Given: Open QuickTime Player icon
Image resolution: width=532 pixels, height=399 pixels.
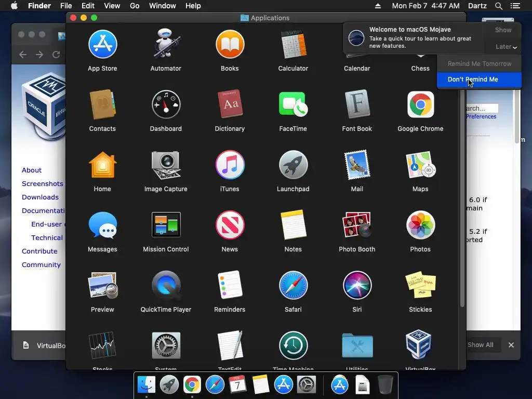Looking at the screenshot, I should click(x=166, y=285).
